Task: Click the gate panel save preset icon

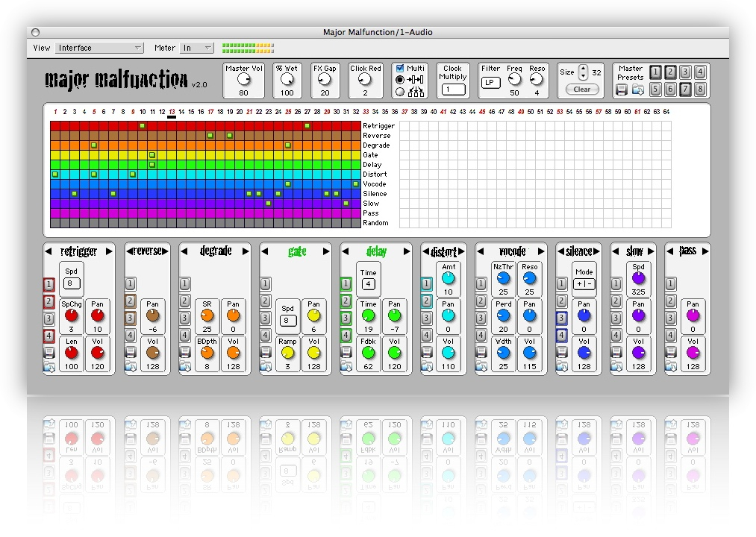Action: click(265, 352)
